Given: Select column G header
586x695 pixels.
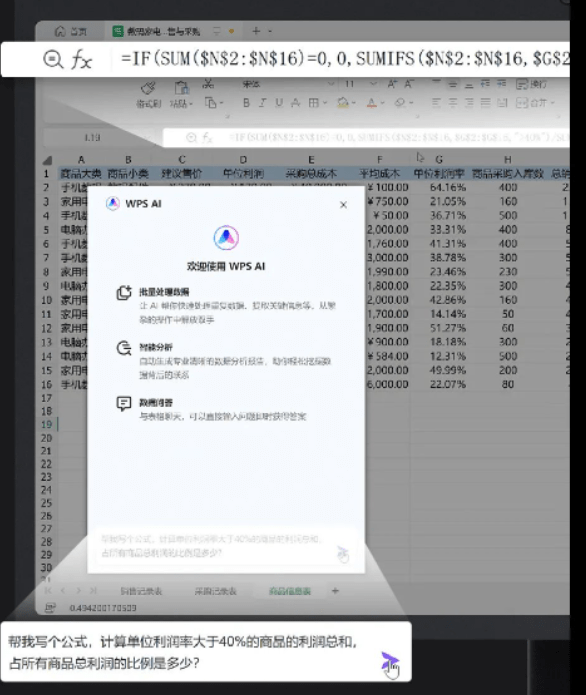Looking at the screenshot, I should pyautogui.click(x=439, y=160).
